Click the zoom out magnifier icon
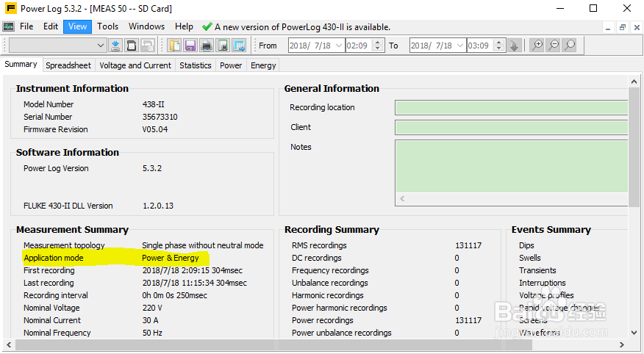 (x=554, y=45)
